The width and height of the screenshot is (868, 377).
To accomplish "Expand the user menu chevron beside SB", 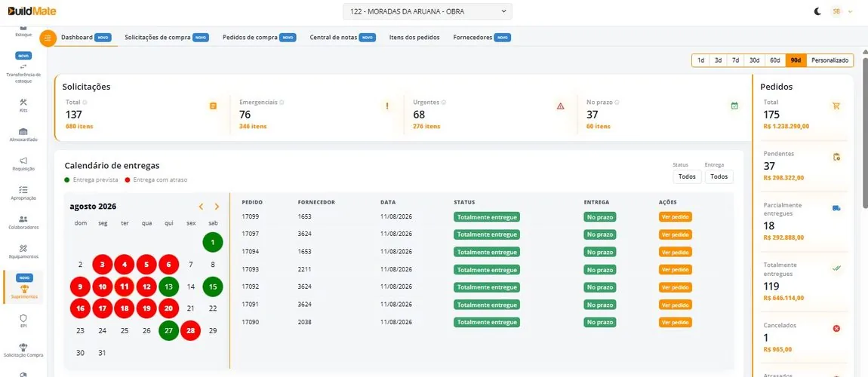I will click(851, 11).
